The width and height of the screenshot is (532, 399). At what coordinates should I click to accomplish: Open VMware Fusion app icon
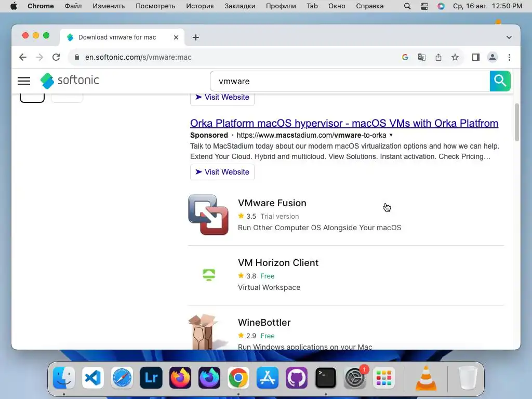click(x=208, y=215)
